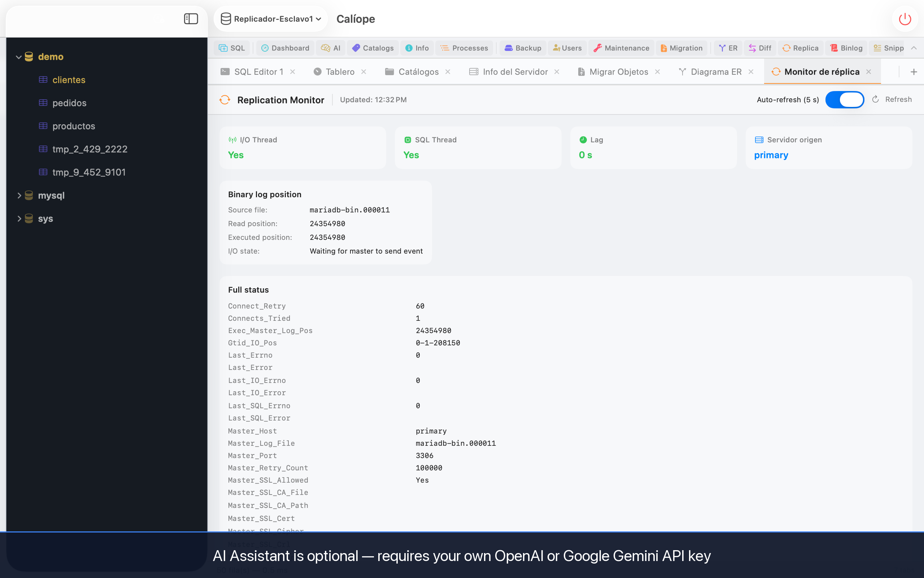Screen dimensions: 924x578
Task: Select the pedidos table
Action: click(69, 103)
